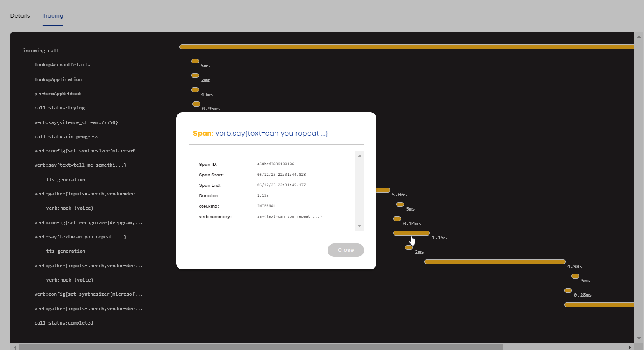This screenshot has height=350, width=644.
Task: Click the verb:say{text=tell me somethi...} span
Action: tap(81, 165)
